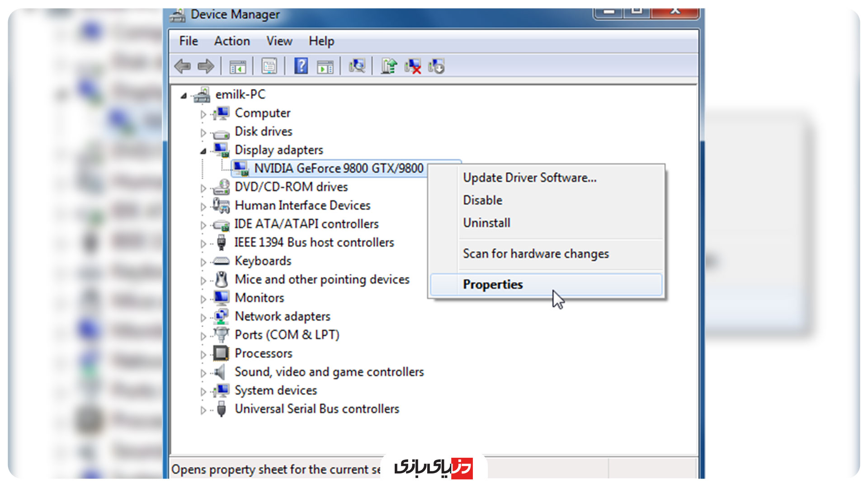
Task: Expand Sound, video and game controllers
Action: tap(203, 373)
